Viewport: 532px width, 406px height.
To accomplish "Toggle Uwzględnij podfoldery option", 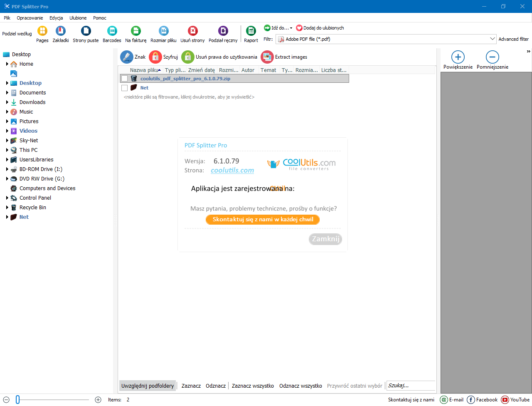I will (x=148, y=386).
